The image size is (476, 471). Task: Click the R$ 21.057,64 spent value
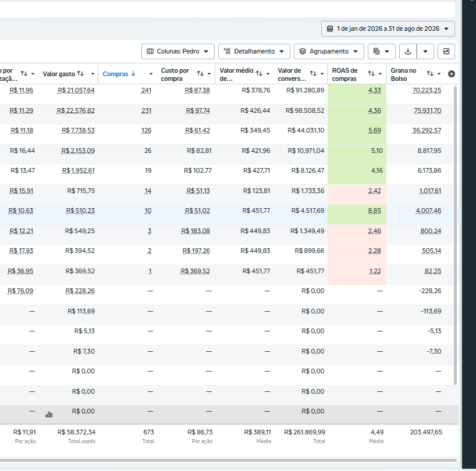point(76,90)
